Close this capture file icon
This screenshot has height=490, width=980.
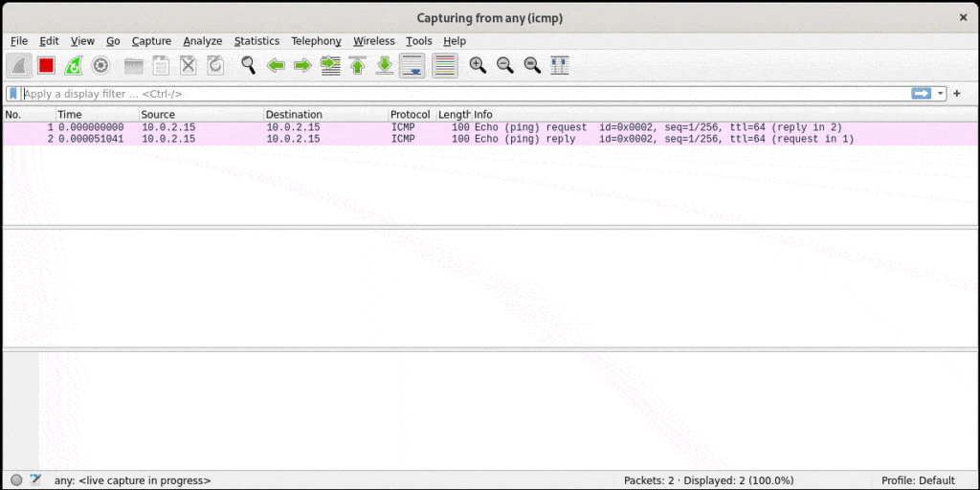[x=189, y=66]
